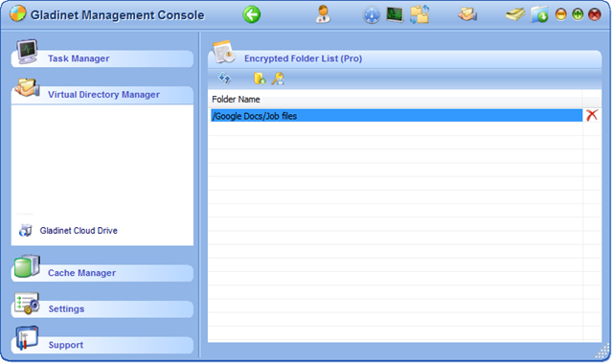Open the doctor/support person icon
This screenshot has height=364, width=613.
point(323,14)
